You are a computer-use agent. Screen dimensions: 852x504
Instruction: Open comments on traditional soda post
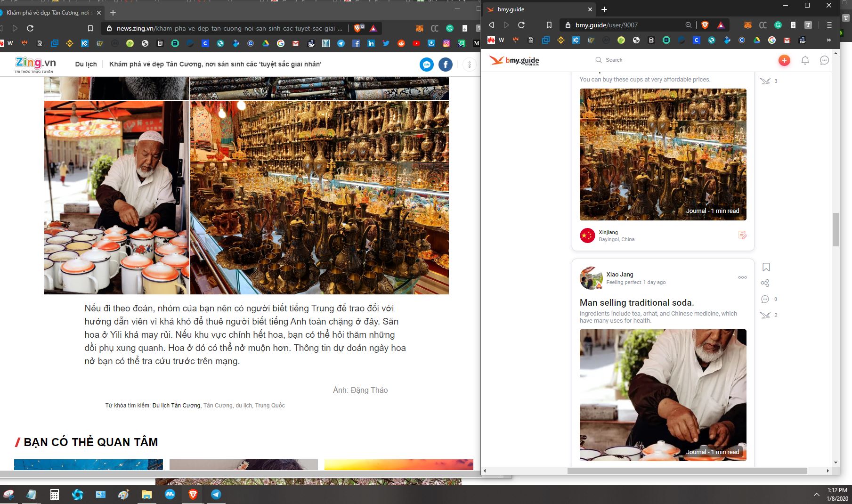765,299
